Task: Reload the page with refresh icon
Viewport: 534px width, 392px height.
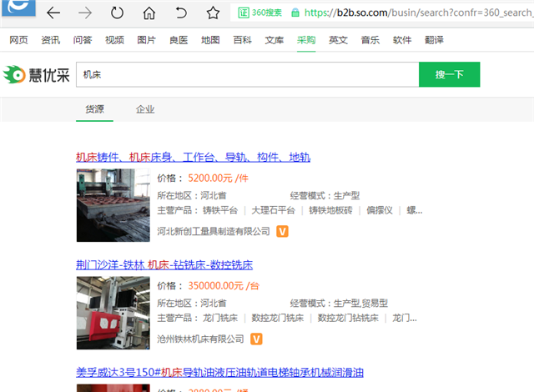Action: pos(117,13)
